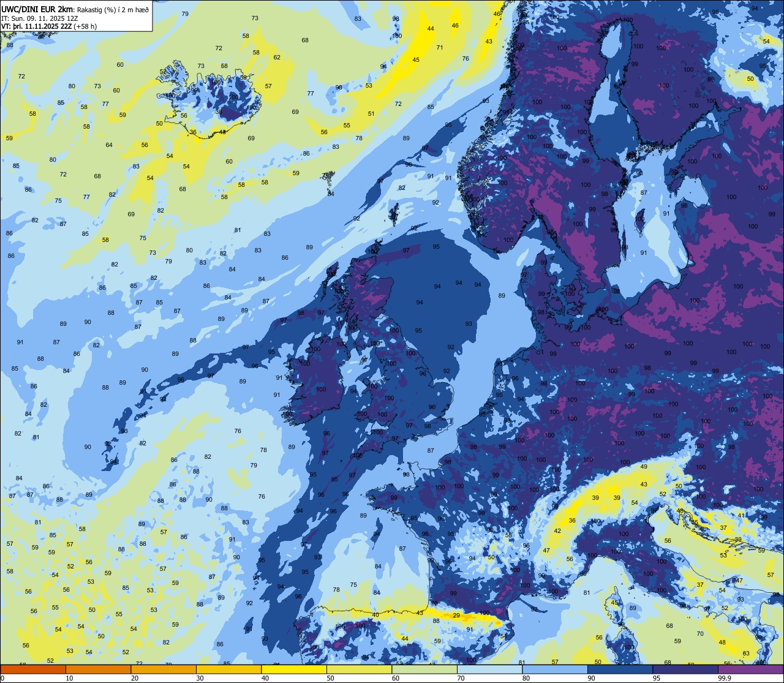Click the humidity value '29' over the Pyrenees
This screenshot has width=784, height=683.
(456, 615)
